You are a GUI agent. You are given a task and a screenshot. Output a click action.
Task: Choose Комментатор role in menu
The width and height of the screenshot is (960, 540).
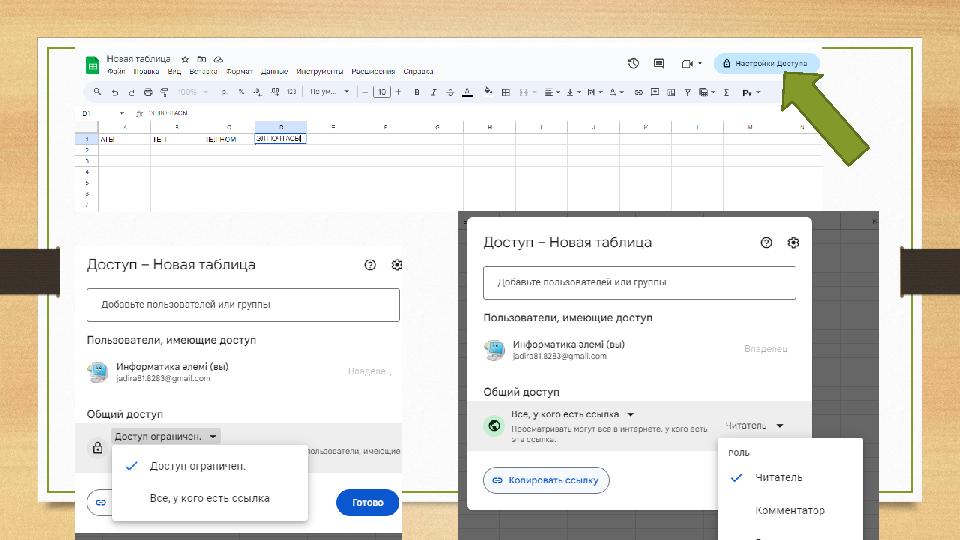(790, 510)
